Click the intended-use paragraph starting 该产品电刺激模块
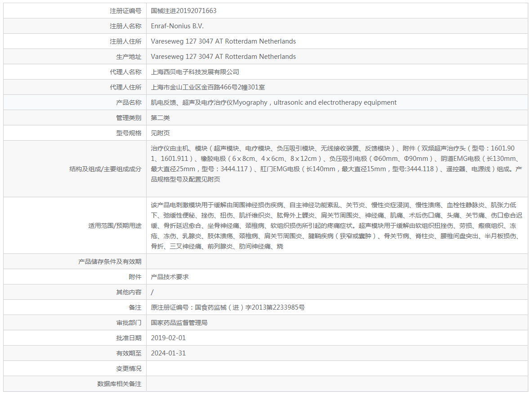Image resolution: width=532 pixels, height=395 pixels. click(x=336, y=226)
